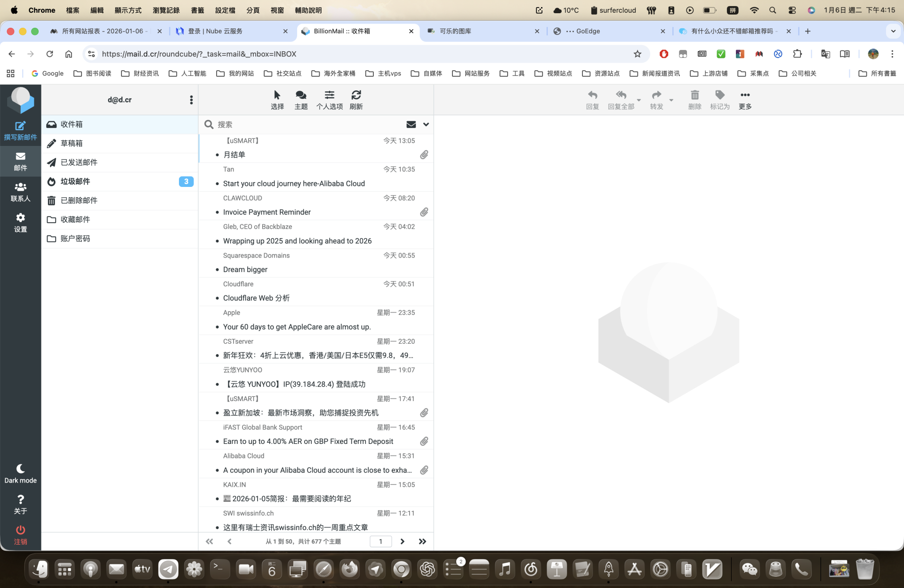Open the 主机vps bookmarks folder
The height and width of the screenshot is (588, 904).
click(383, 73)
